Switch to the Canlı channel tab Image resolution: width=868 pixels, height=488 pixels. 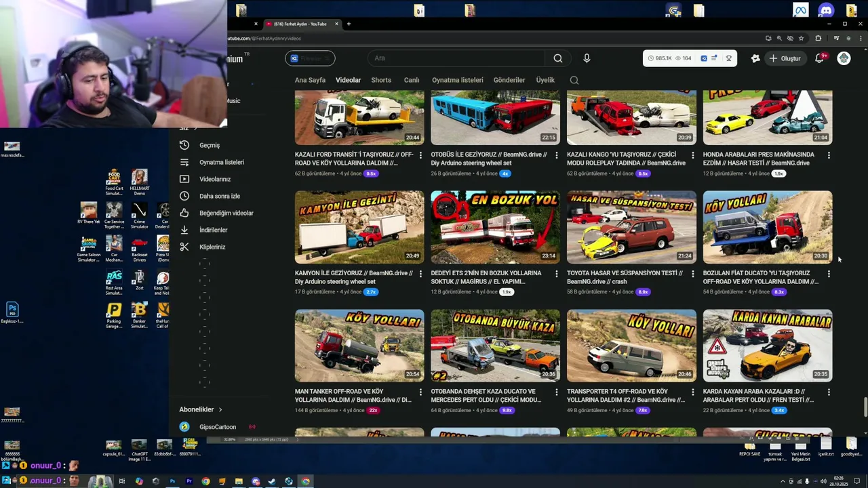412,80
